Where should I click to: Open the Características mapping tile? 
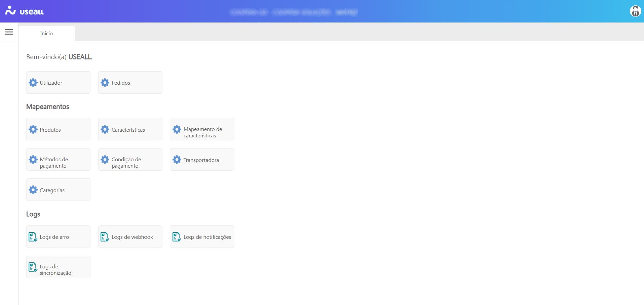130,129
